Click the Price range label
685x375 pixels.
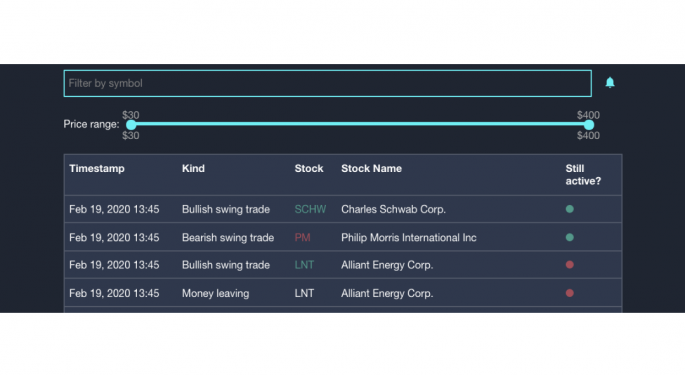point(91,124)
